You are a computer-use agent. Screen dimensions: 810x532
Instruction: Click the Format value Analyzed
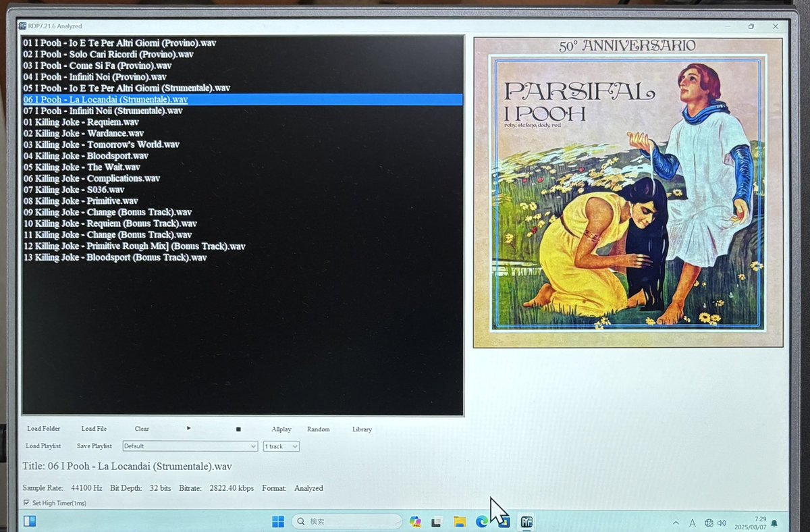[x=308, y=488]
